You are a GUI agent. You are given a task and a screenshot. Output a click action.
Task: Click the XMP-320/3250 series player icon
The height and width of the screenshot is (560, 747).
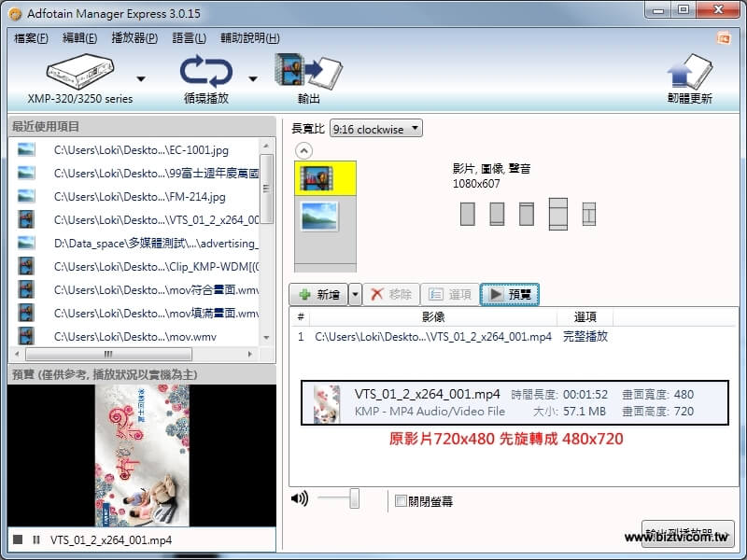(79, 71)
